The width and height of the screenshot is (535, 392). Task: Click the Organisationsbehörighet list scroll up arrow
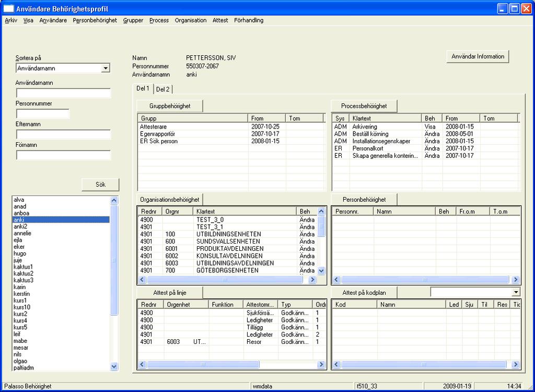(x=321, y=211)
